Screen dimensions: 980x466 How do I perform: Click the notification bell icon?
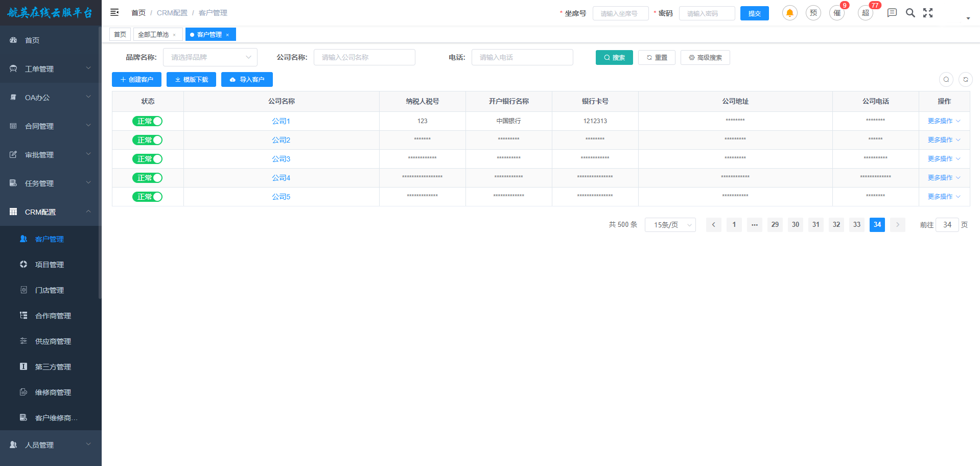click(789, 13)
